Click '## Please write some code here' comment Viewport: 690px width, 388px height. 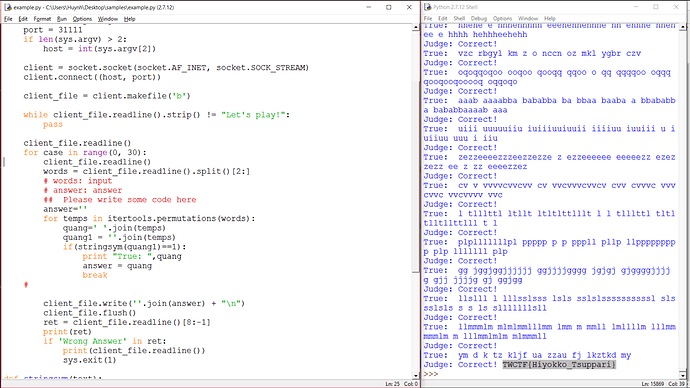pos(120,200)
